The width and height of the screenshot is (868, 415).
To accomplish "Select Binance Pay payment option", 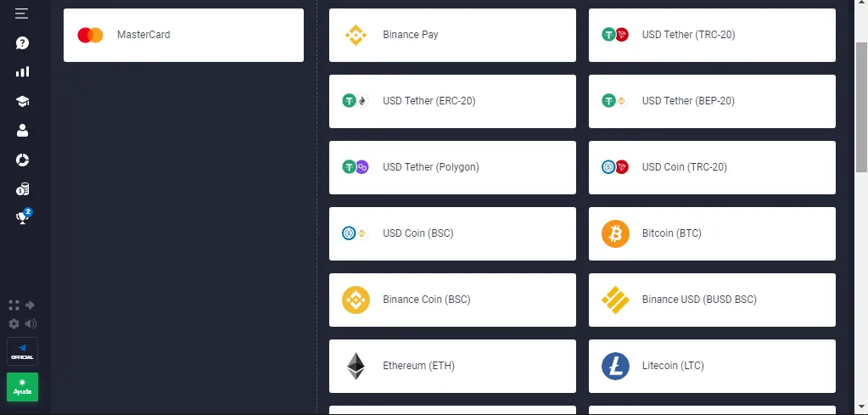I will tap(452, 35).
